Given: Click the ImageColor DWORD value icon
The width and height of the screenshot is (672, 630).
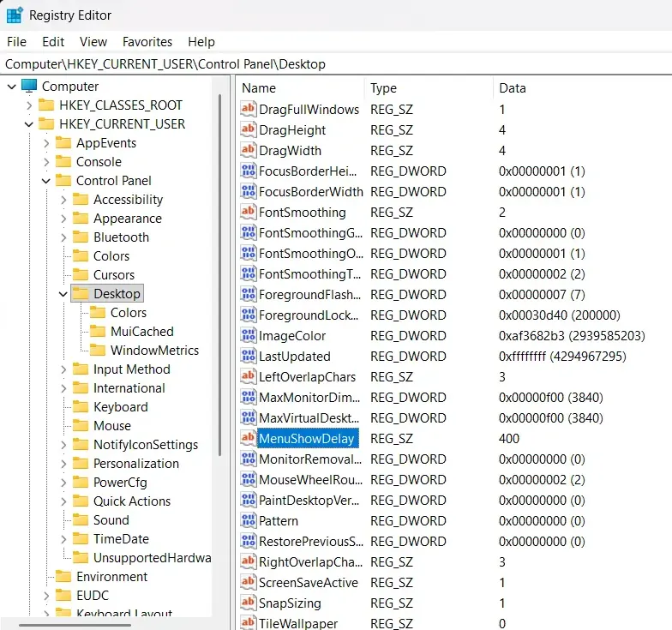Looking at the screenshot, I should 249,335.
